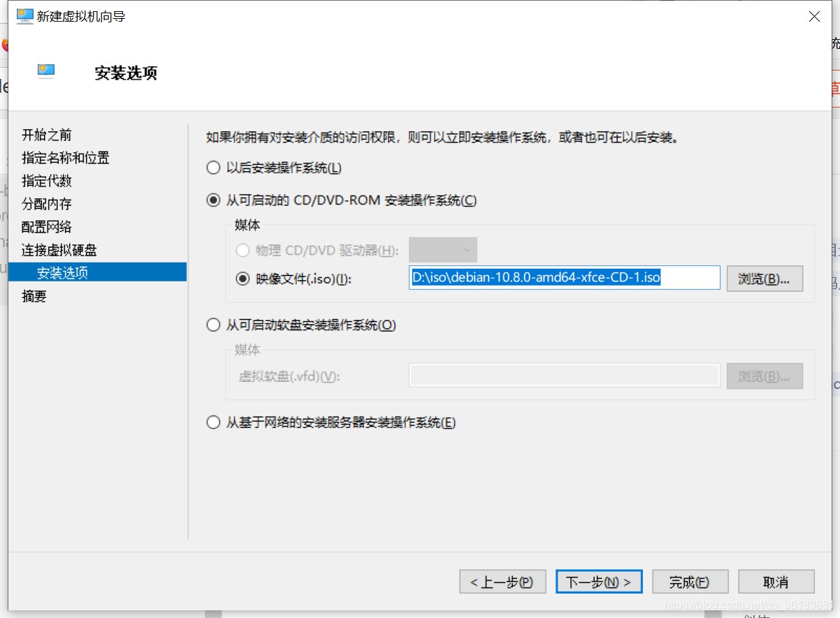
Task: Click 取消 button to cancel wizard
Action: click(x=776, y=582)
